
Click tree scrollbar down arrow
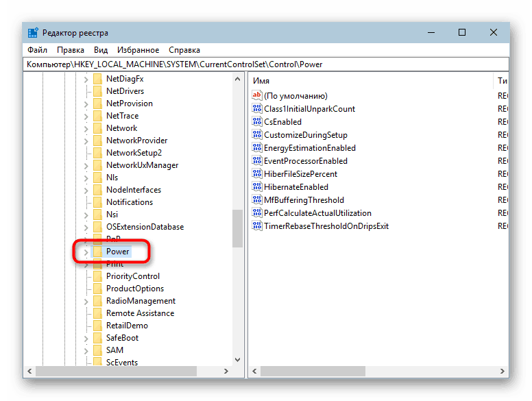coord(237,360)
